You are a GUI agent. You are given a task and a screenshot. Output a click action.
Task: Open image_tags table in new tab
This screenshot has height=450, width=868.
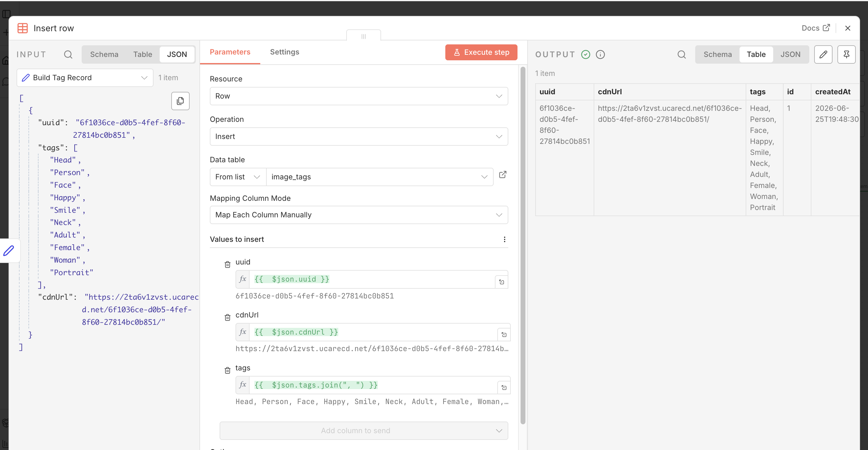[x=503, y=174]
